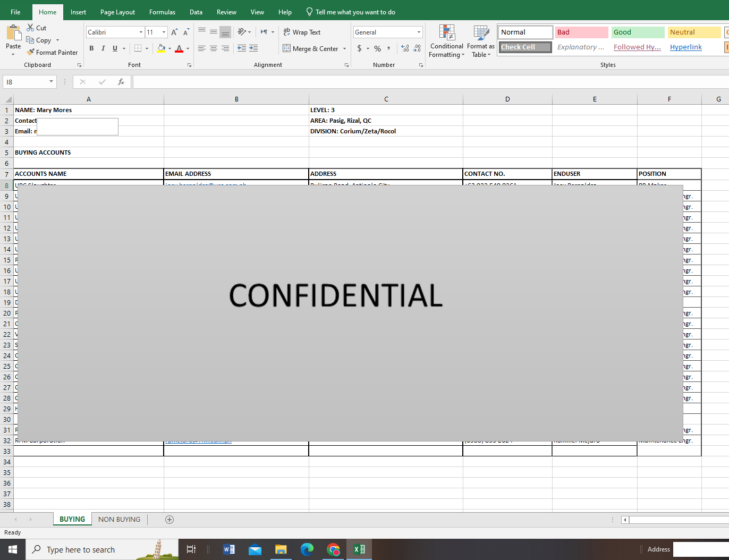Image resolution: width=729 pixels, height=560 pixels.
Task: Increase font size with larger A icon
Action: pos(174,32)
